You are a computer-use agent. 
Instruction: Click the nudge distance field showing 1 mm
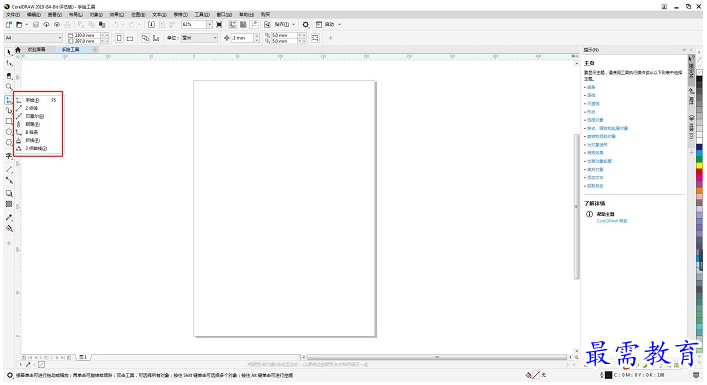coord(243,38)
